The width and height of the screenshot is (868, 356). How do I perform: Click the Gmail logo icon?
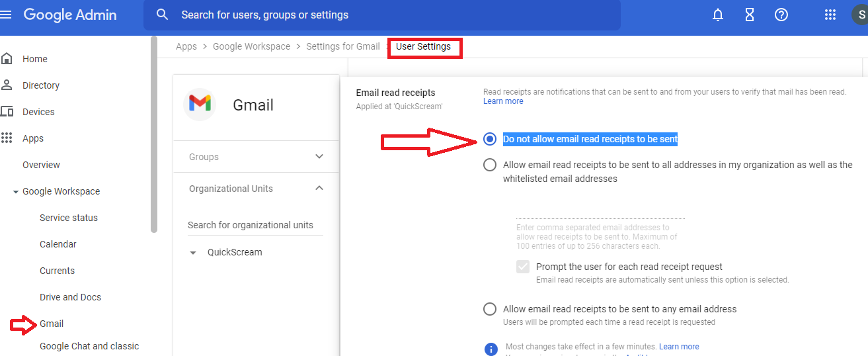coord(200,104)
